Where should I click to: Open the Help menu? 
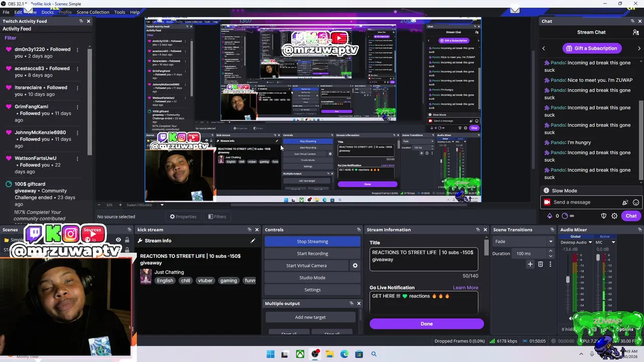(x=135, y=12)
